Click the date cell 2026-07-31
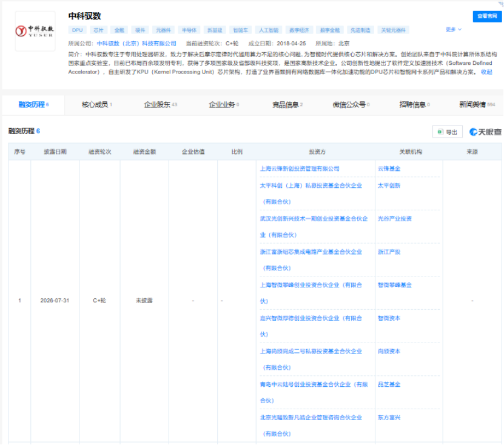Screen dimensions: 504x445 (55, 301)
